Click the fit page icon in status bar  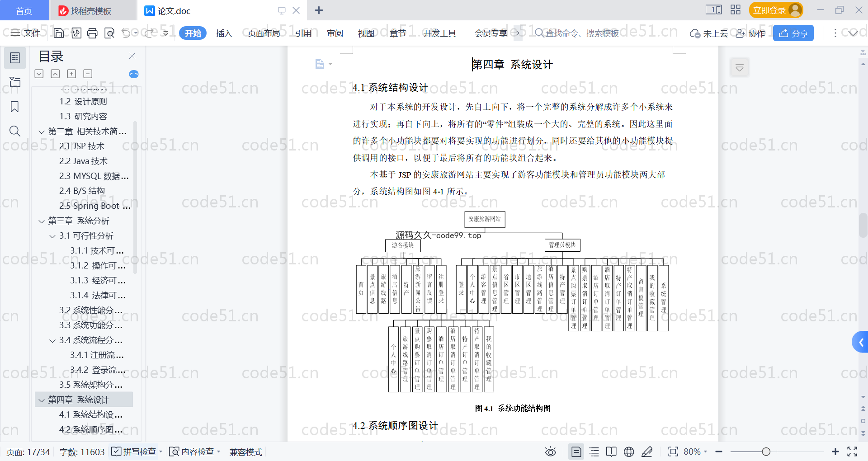(673, 452)
